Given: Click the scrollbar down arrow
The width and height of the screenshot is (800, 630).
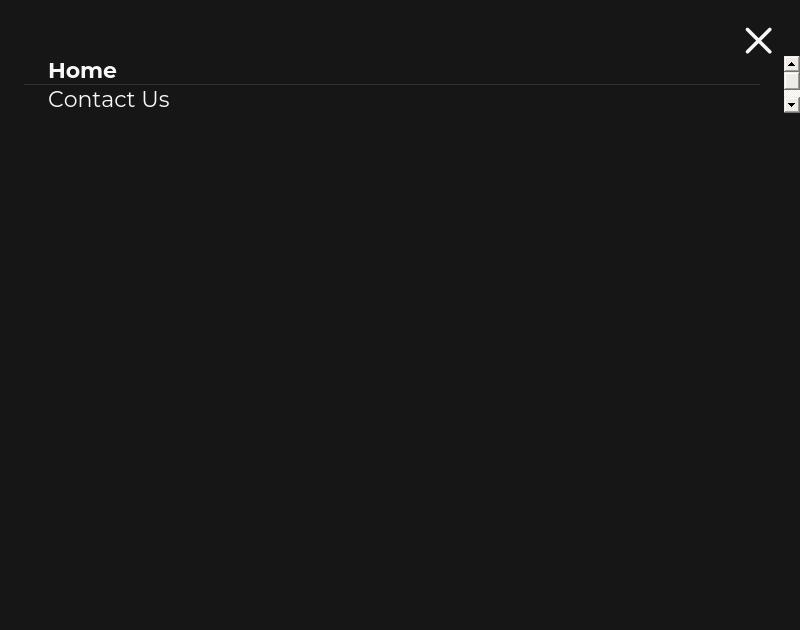Looking at the screenshot, I should [x=791, y=105].
